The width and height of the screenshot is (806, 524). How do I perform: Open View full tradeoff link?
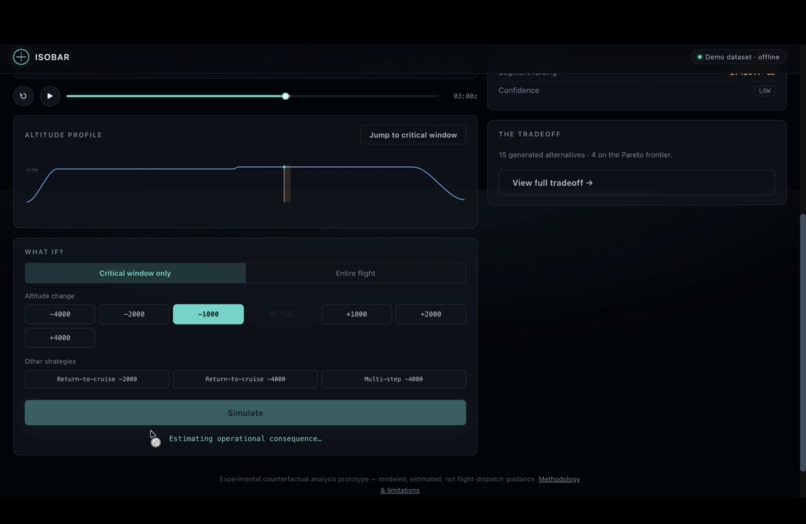[637, 183]
